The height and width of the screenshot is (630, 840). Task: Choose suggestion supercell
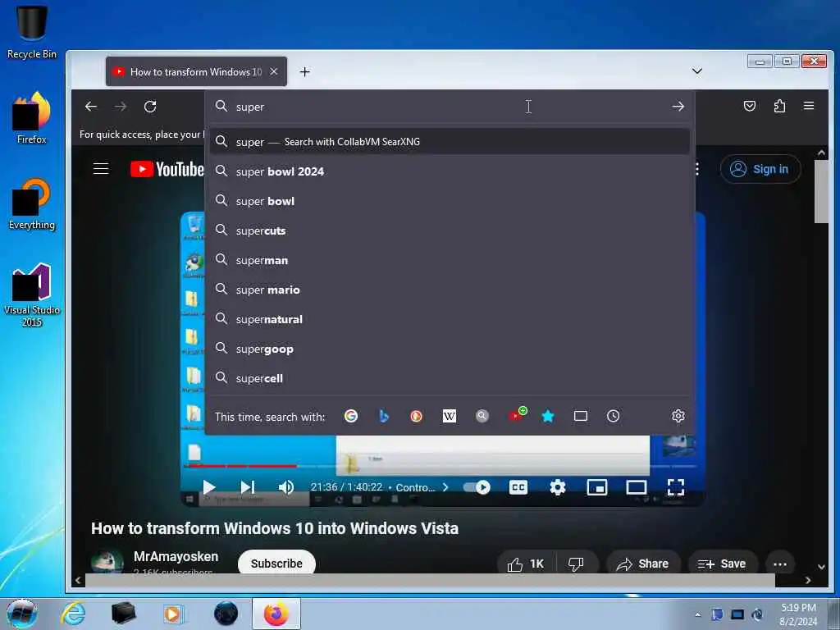point(450,378)
